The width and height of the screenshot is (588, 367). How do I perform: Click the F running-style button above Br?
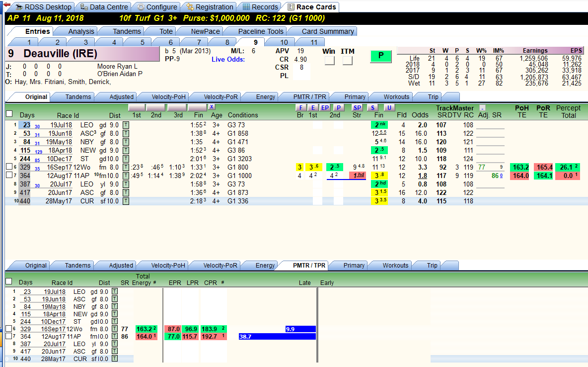click(301, 108)
